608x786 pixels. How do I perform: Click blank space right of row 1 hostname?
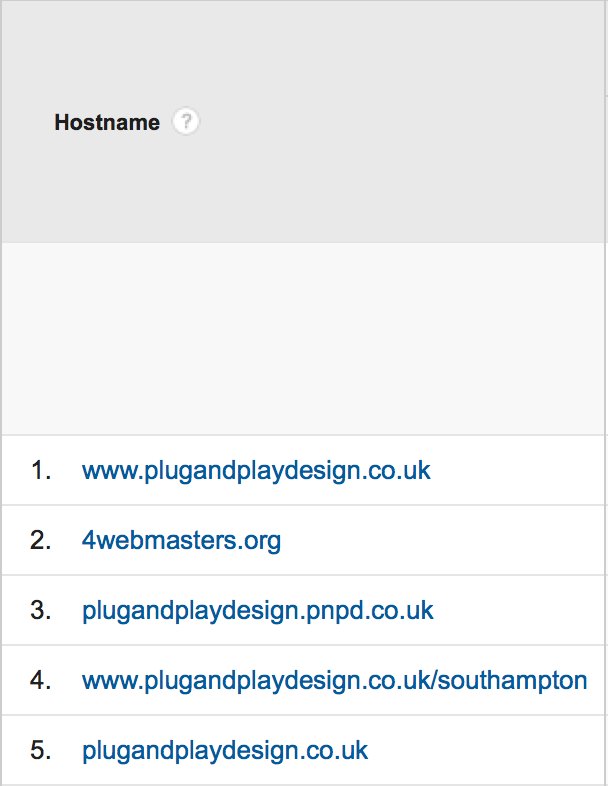pos(516,471)
